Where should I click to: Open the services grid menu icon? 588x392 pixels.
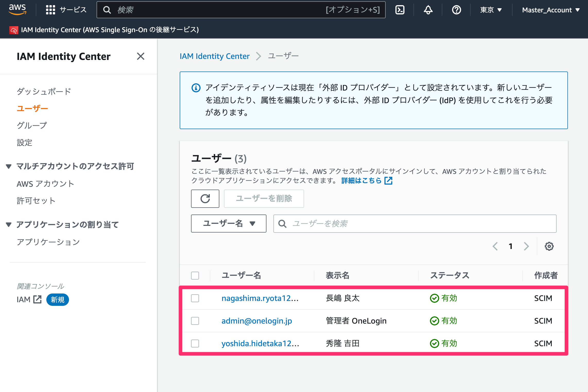tap(50, 10)
